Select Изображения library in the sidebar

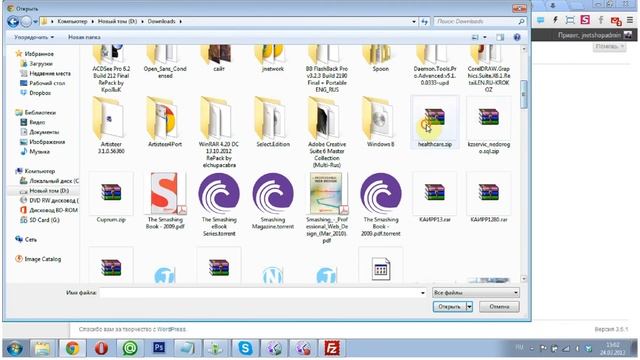[x=47, y=142]
